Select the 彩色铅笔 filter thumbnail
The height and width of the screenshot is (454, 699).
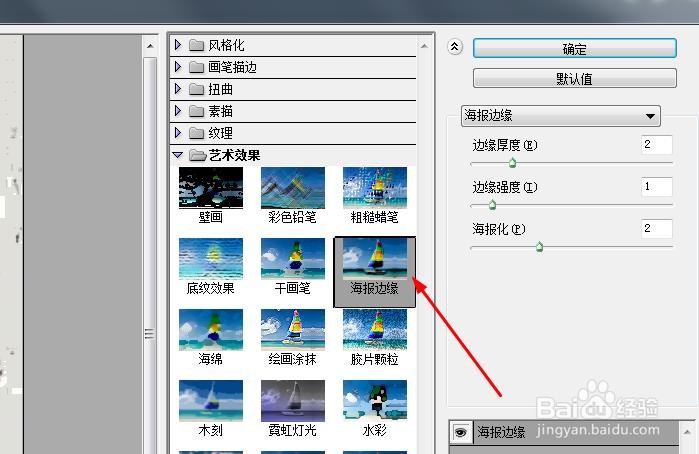coord(293,188)
